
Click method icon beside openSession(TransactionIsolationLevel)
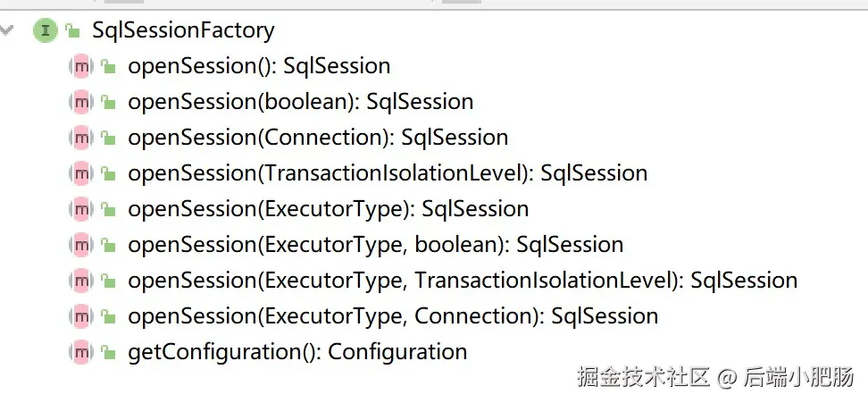(x=81, y=173)
